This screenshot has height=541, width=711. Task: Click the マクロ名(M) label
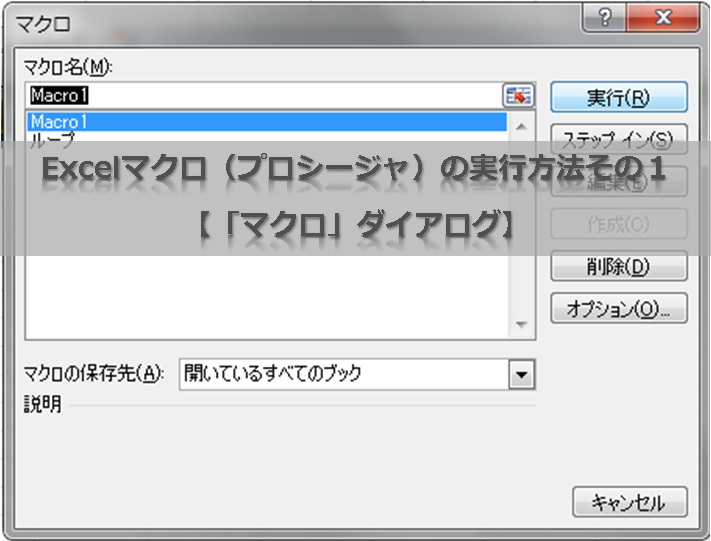point(69,66)
